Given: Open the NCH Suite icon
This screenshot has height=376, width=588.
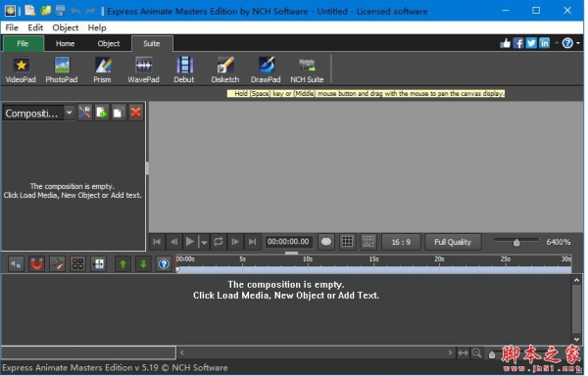Looking at the screenshot, I should click(x=307, y=70).
